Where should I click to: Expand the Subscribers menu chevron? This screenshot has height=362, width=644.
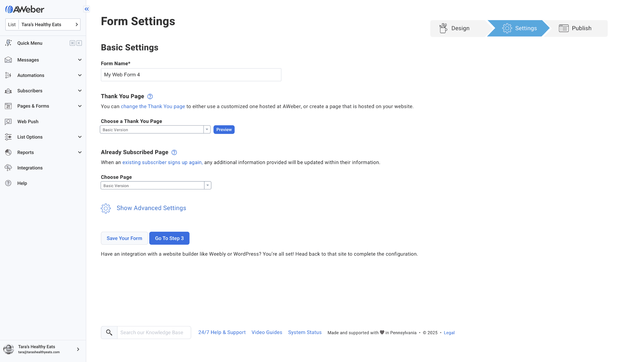[x=80, y=91]
